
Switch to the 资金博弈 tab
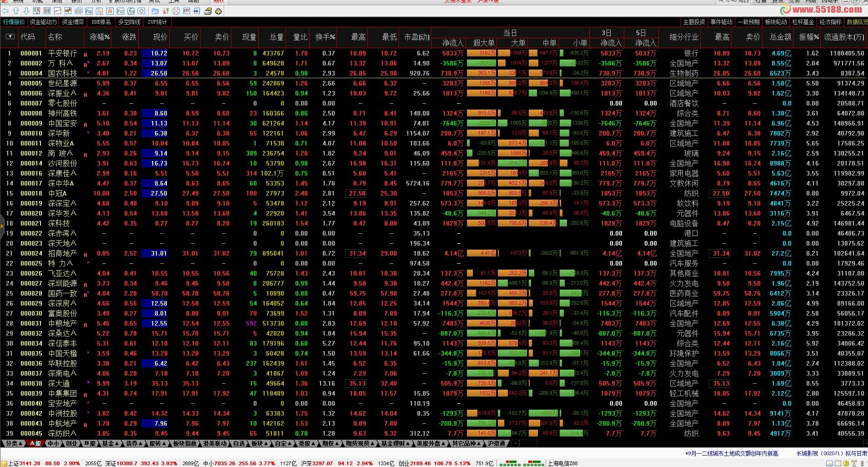73,22
